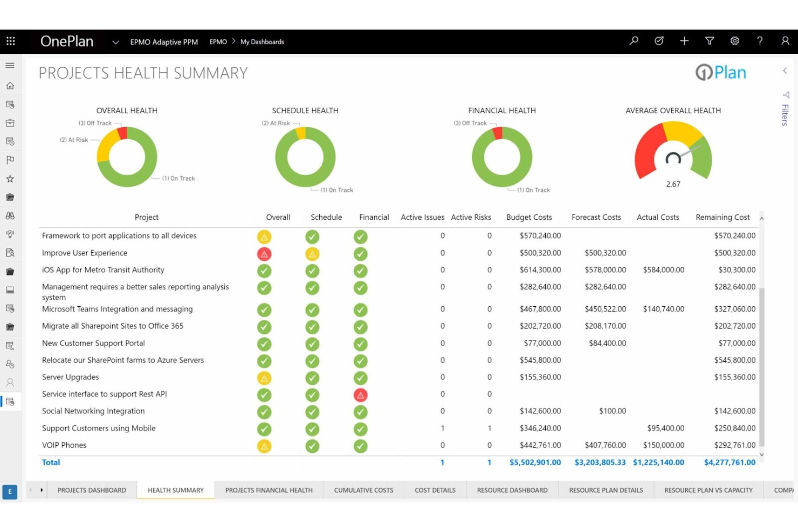Image resolution: width=798 pixels, height=532 pixels.
Task: Click yellow Overall status icon for VOIP Phones
Action: [x=264, y=446]
